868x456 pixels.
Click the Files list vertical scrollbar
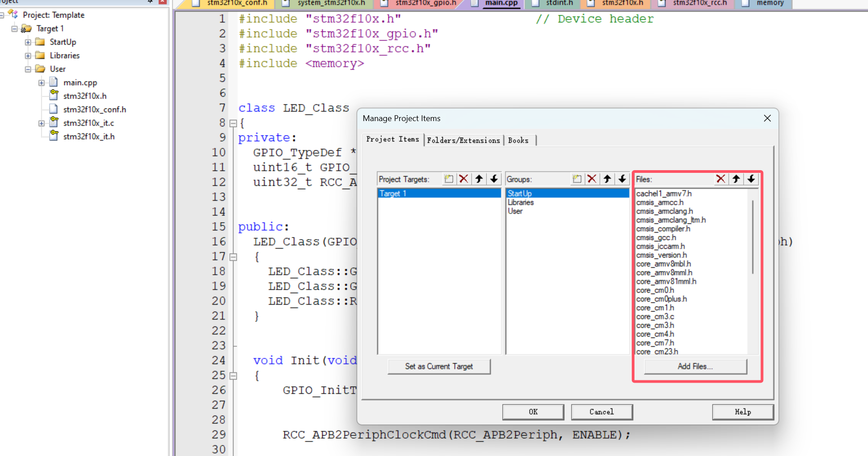click(x=752, y=237)
